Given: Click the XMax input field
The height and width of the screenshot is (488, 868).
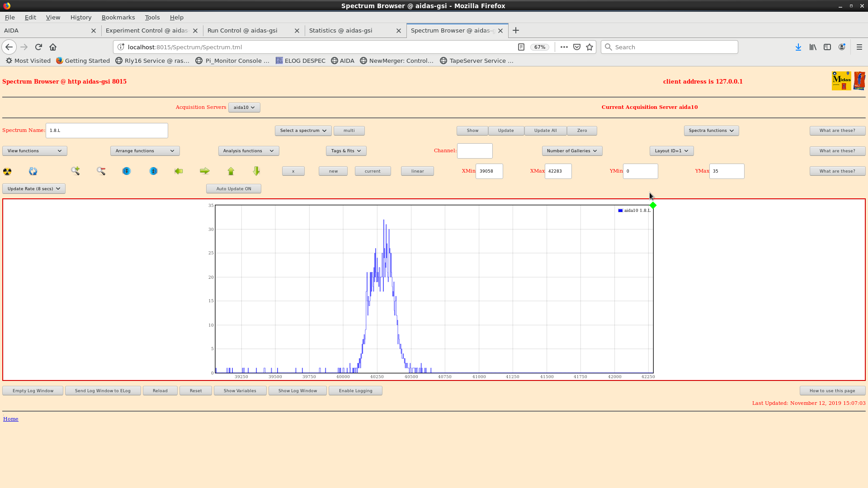Looking at the screenshot, I should click(x=558, y=171).
